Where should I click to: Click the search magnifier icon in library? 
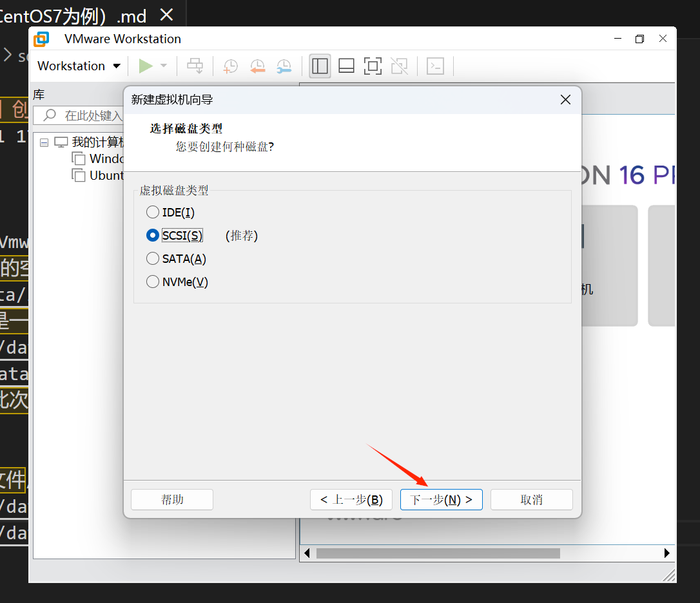pos(50,115)
